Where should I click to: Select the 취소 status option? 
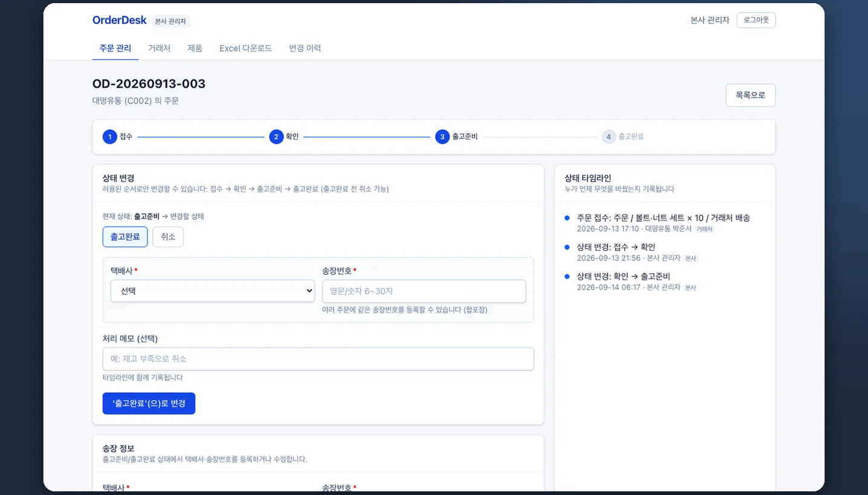(x=168, y=237)
